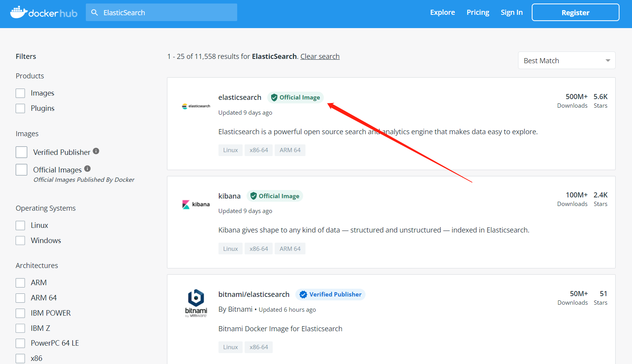Screen dimensions: 632x364
Task: Click the bitnami 50M+ downloads count
Action: point(579,294)
